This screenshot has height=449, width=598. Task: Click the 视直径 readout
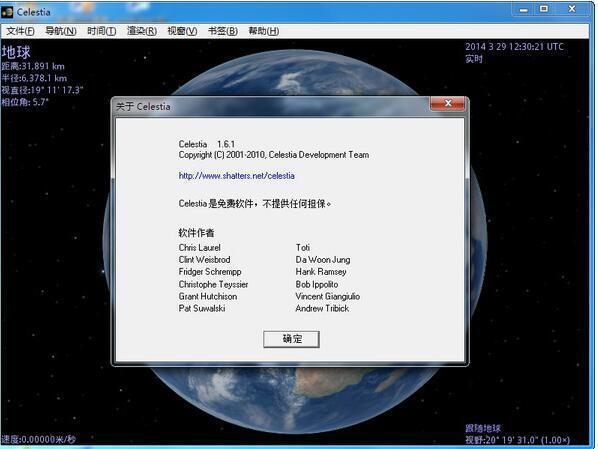[42, 90]
